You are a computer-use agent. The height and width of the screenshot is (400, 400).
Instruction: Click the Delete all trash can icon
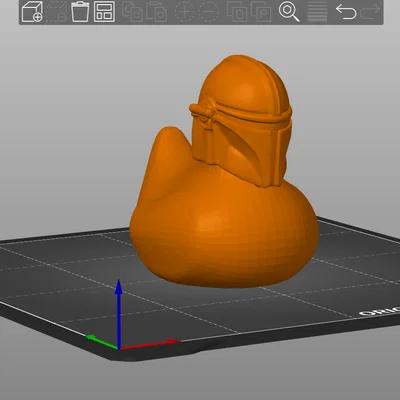(80, 12)
